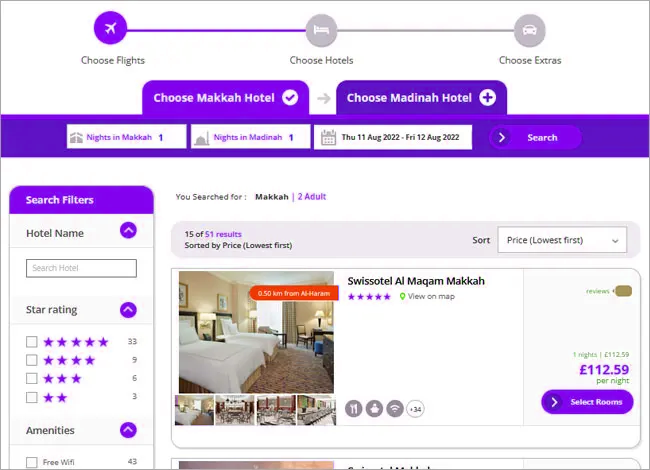This screenshot has height=470, width=650.
Task: Open the Thu 11 Aug 2022 date picker
Action: (393, 137)
